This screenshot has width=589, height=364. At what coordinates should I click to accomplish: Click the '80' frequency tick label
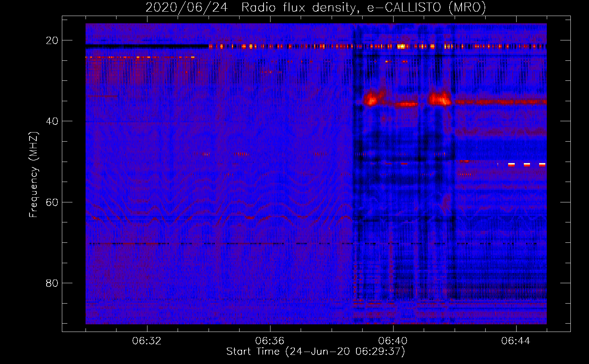coord(52,283)
